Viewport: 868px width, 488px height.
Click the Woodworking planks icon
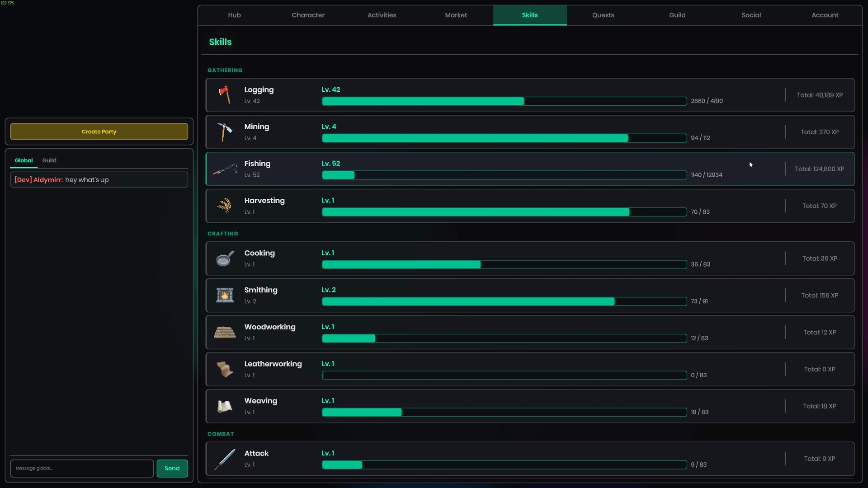(225, 333)
